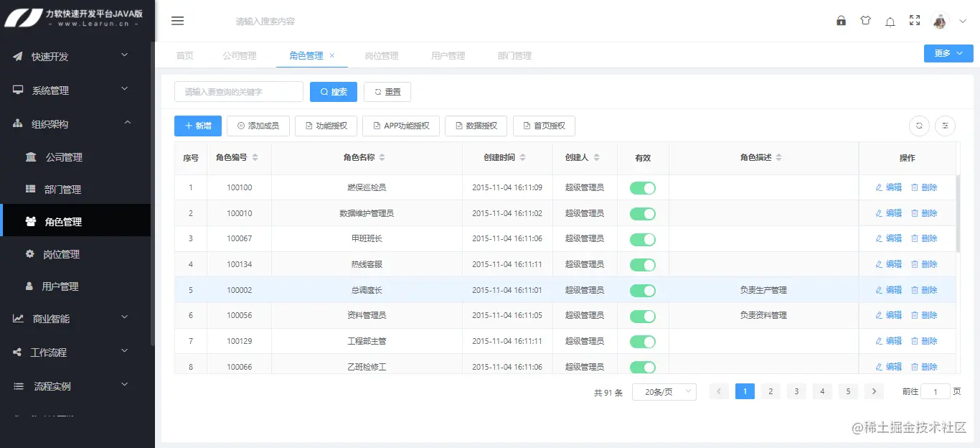This screenshot has width=980, height=448.
Task: Collapse the sidebar with the hamburger icon
Action: pyautogui.click(x=177, y=21)
